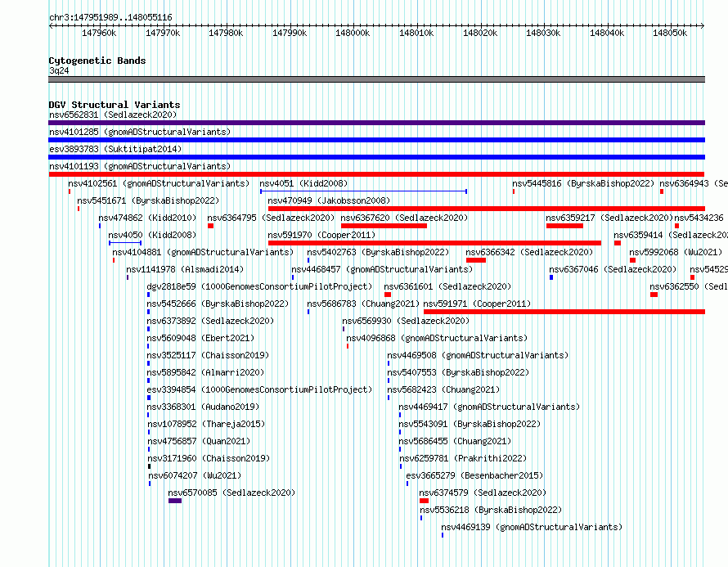
Task: Open nsv1141978 (Alsmadi2014) label
Action: coord(185,269)
